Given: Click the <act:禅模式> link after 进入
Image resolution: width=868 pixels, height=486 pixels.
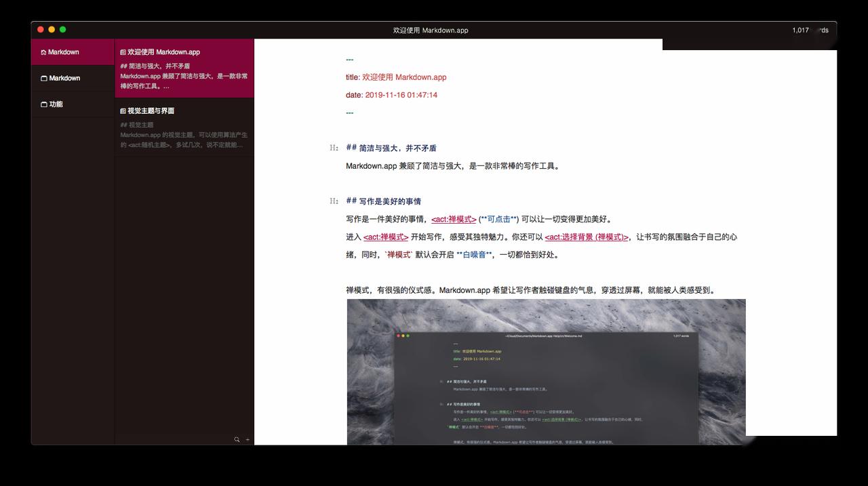Looking at the screenshot, I should pyautogui.click(x=386, y=237).
